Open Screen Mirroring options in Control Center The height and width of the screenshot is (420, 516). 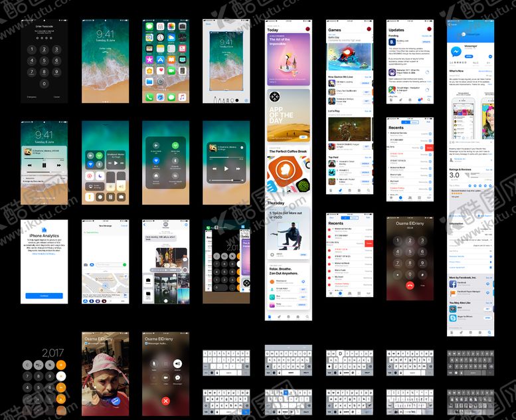[x=94, y=187]
